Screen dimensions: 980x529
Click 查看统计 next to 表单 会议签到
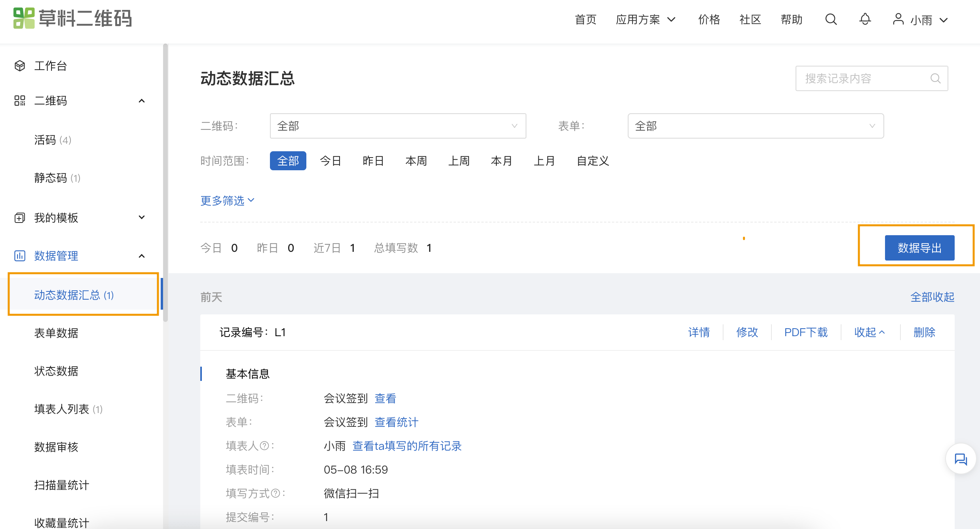point(396,422)
